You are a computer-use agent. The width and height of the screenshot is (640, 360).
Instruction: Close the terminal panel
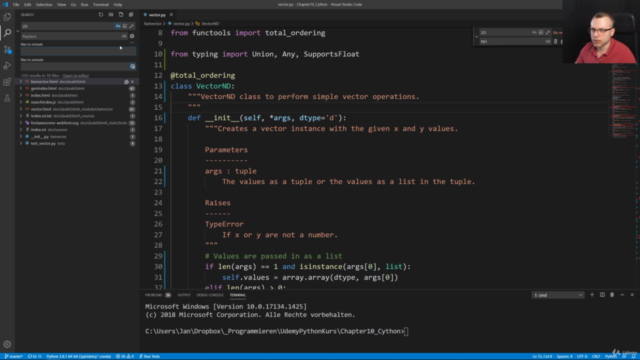click(632, 295)
